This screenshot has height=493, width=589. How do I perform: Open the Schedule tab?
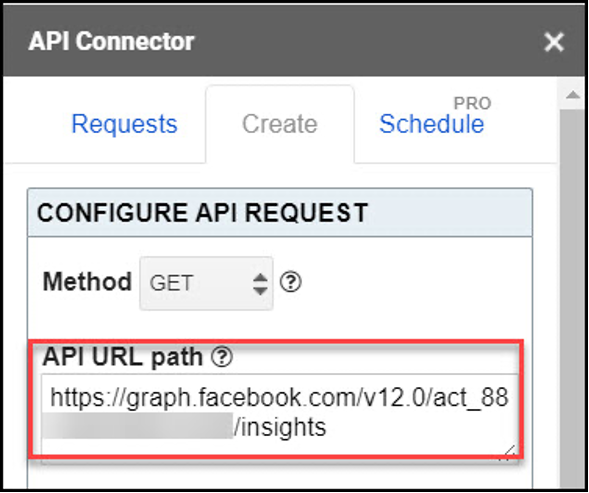432,124
